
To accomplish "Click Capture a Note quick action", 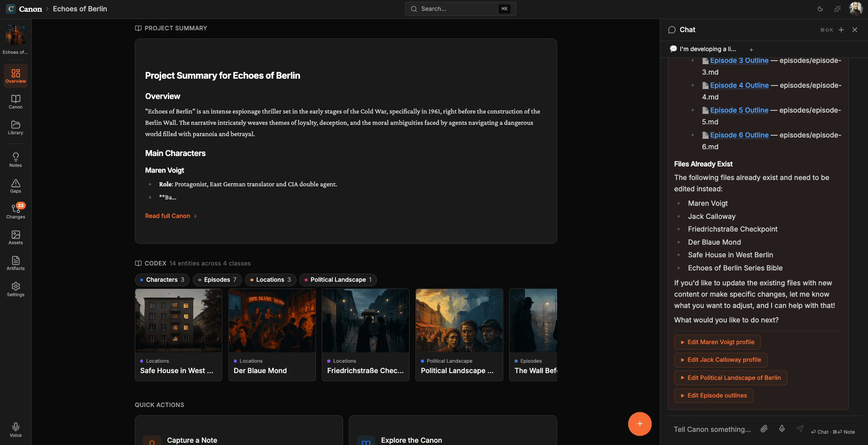I will pyautogui.click(x=238, y=431).
